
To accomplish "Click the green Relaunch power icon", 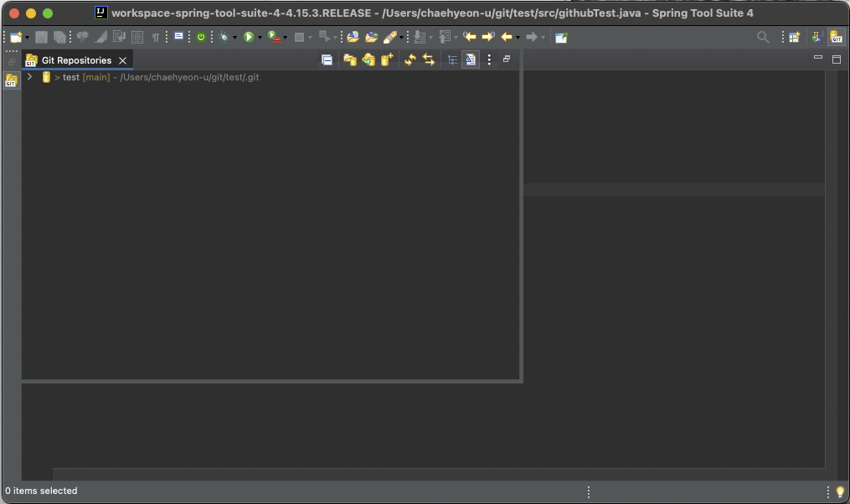I will coord(201,38).
